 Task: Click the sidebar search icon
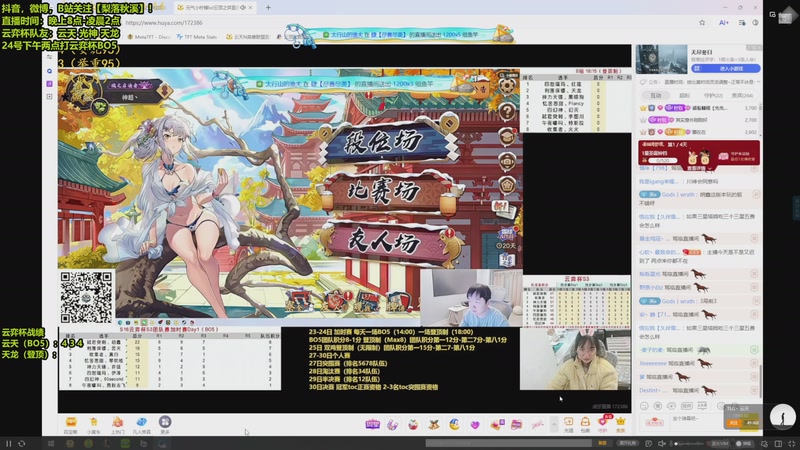[49, 71]
